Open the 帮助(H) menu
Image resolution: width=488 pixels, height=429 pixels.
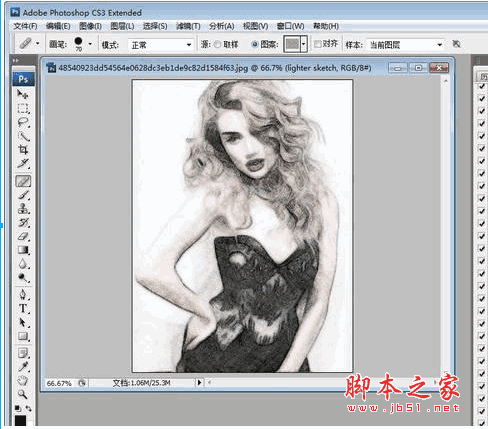[326, 26]
